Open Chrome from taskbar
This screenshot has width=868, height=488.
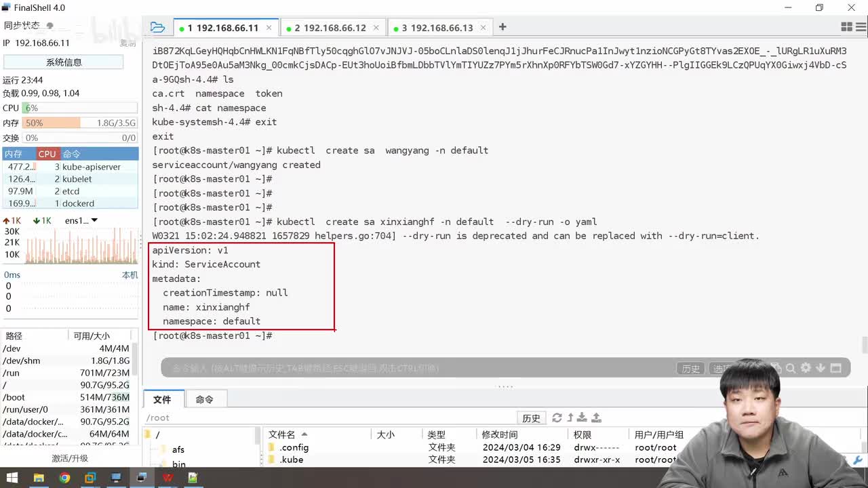pos(64,478)
